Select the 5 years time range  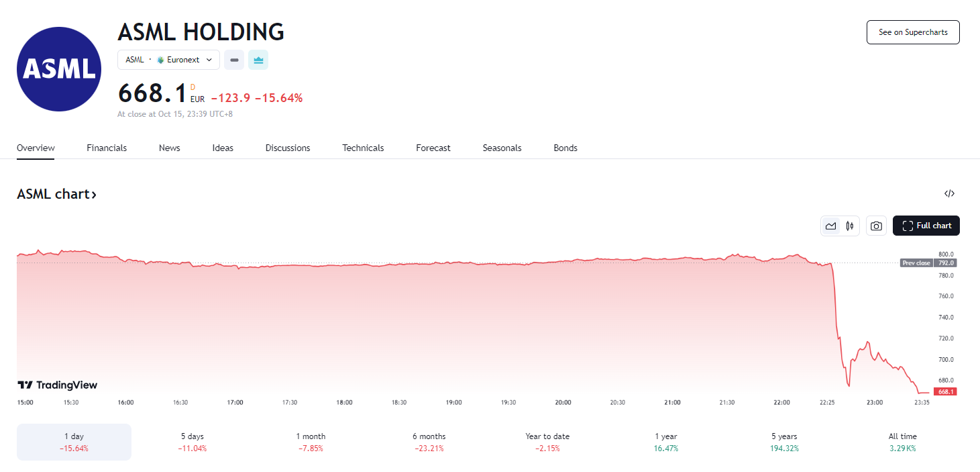point(784,442)
